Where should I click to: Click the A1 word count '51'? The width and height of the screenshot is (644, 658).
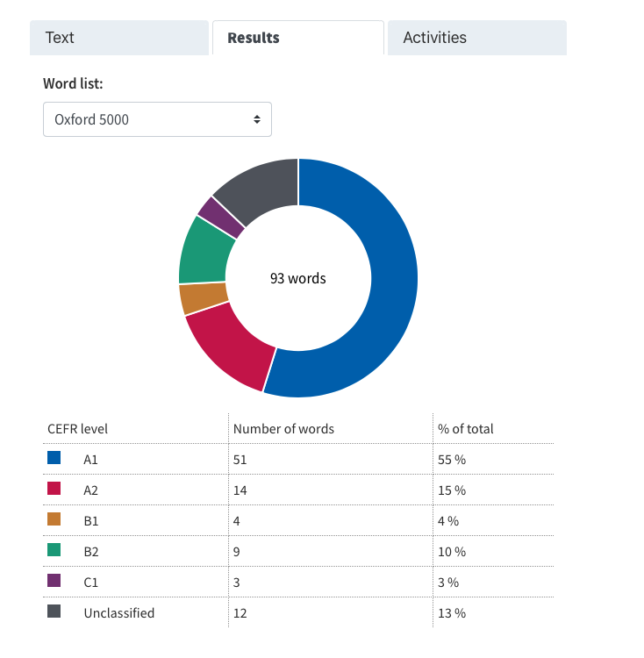pos(240,460)
